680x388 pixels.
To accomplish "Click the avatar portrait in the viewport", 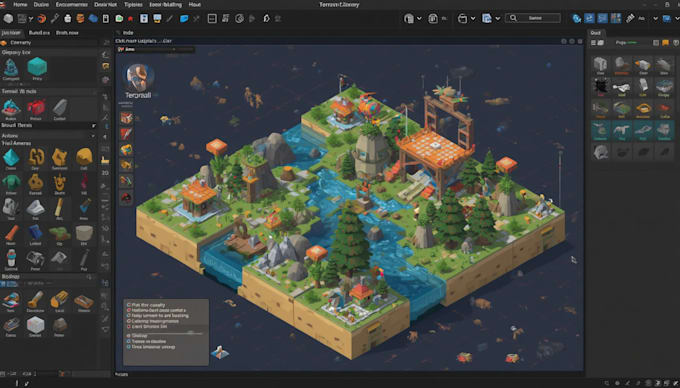I will pos(139,77).
